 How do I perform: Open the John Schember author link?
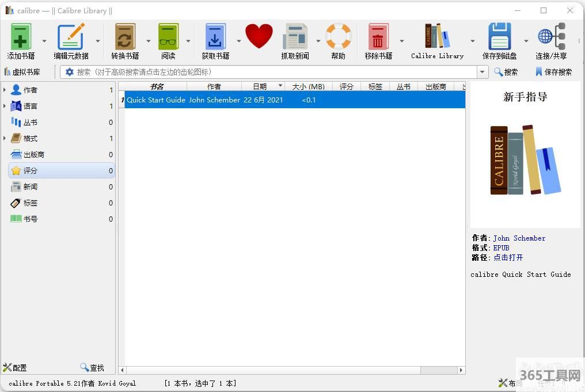519,238
